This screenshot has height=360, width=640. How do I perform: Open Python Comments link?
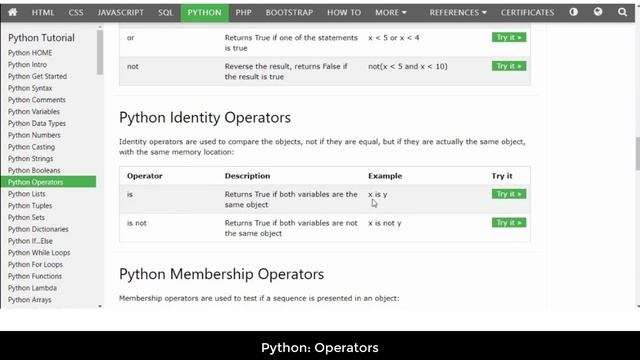click(x=37, y=100)
